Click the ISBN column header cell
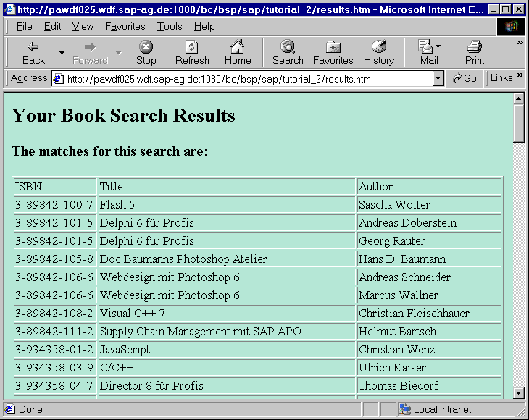Viewport: 529px width, 420px height. (x=55, y=186)
